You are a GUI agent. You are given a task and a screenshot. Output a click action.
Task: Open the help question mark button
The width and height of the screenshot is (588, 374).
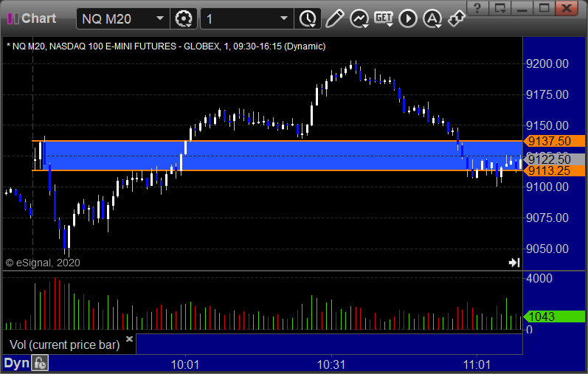click(477, 8)
